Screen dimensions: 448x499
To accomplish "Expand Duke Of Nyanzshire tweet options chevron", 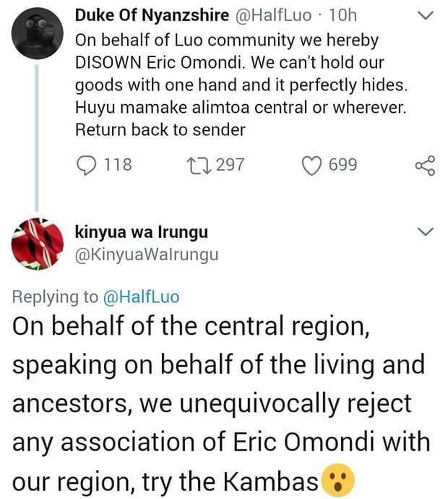I will [425, 15].
